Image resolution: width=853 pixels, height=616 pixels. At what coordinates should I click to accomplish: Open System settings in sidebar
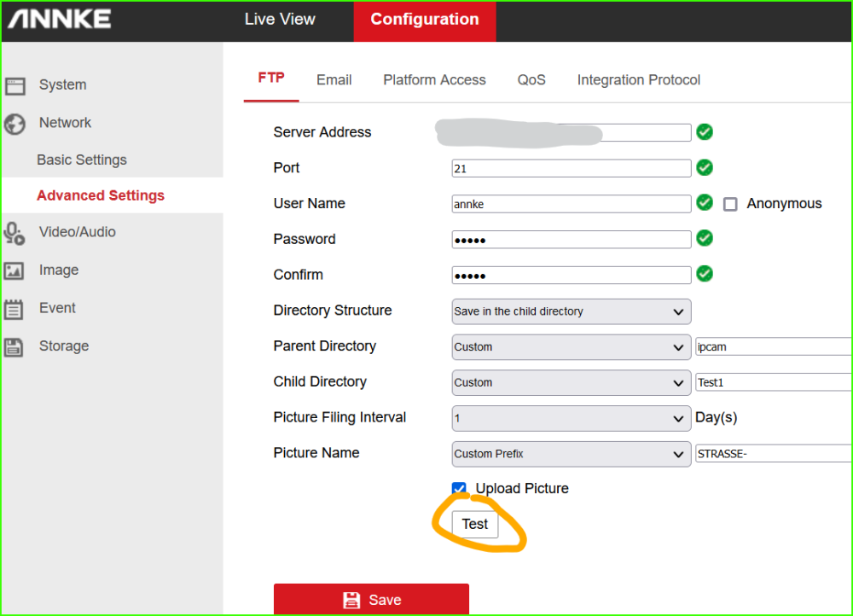pyautogui.click(x=62, y=84)
